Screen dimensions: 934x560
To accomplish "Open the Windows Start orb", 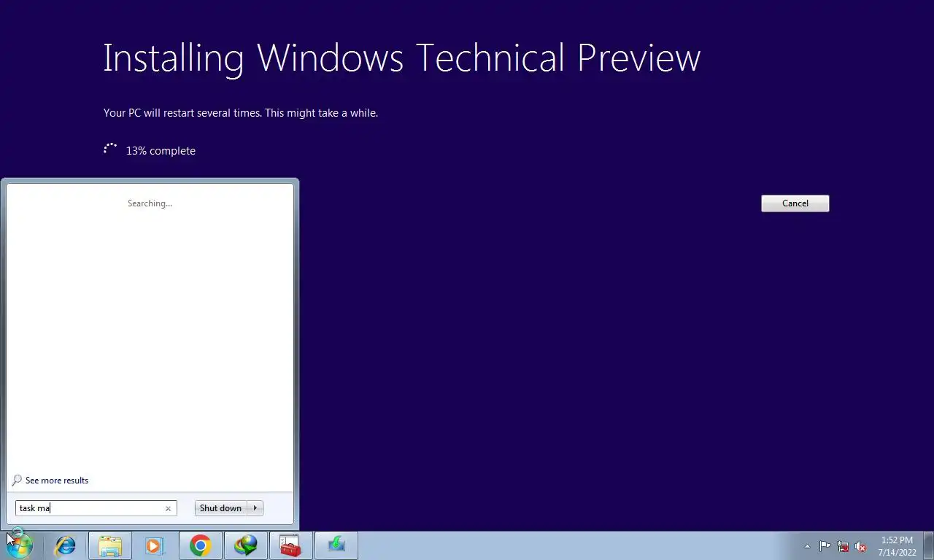I will pos(19,545).
